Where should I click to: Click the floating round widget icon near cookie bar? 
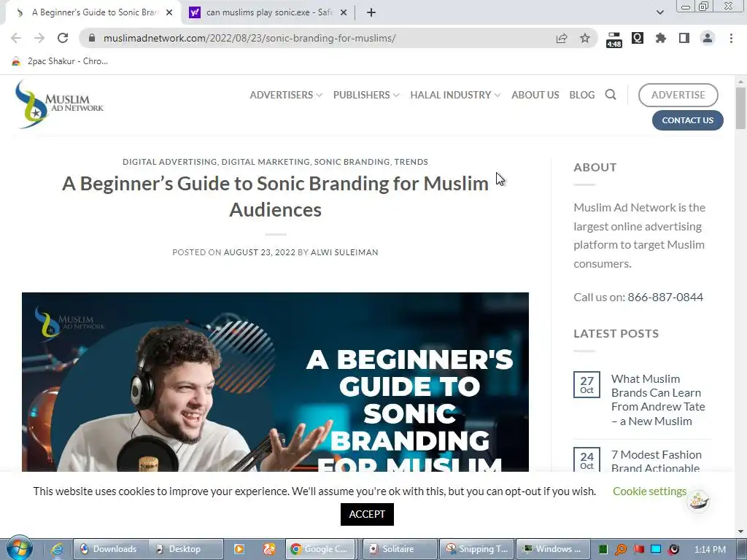[x=698, y=501]
